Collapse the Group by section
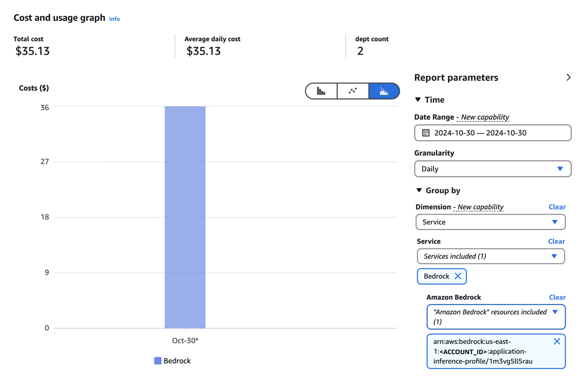The width and height of the screenshot is (588, 385). [x=419, y=190]
